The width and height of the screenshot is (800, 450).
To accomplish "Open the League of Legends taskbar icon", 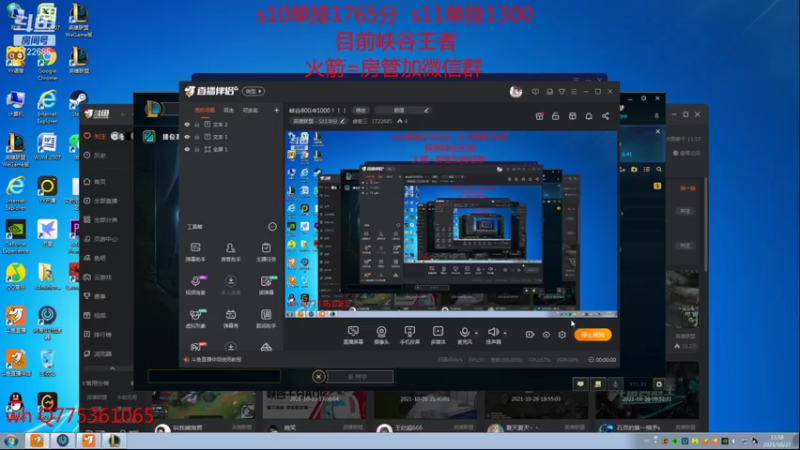I will (114, 441).
